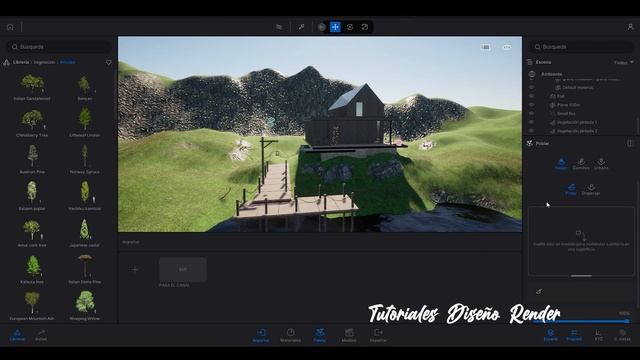640x360 pixels.
Task: Open the Escena tab at bottom right
Action: pyautogui.click(x=550, y=335)
